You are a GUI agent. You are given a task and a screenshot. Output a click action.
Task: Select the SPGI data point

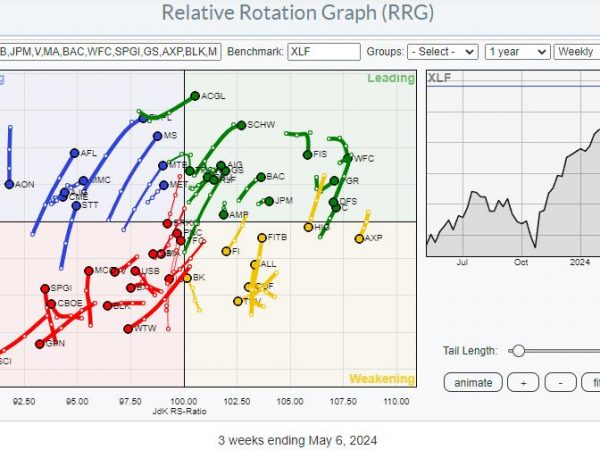click(x=45, y=289)
